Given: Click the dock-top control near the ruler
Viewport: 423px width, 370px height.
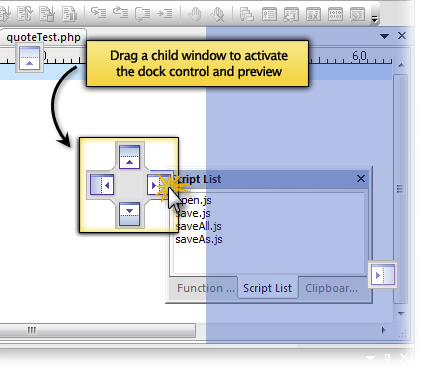Looking at the screenshot, I should point(29,59).
